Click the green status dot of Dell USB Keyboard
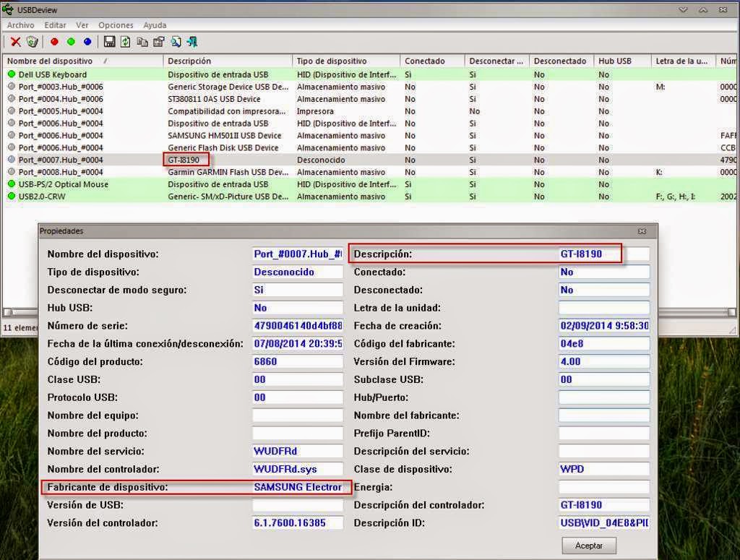Image resolution: width=740 pixels, height=560 pixels. [12, 74]
